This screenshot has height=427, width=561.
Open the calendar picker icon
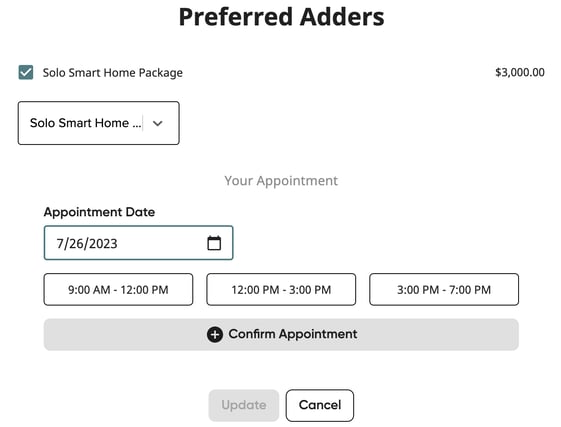pos(214,243)
